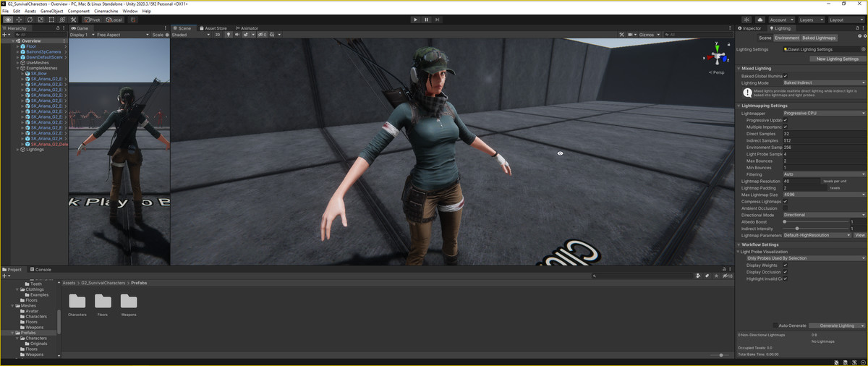Screen dimensions: 868x366
Task: Toggle Highlight Invalid Cells checkbox
Action: [786, 278]
